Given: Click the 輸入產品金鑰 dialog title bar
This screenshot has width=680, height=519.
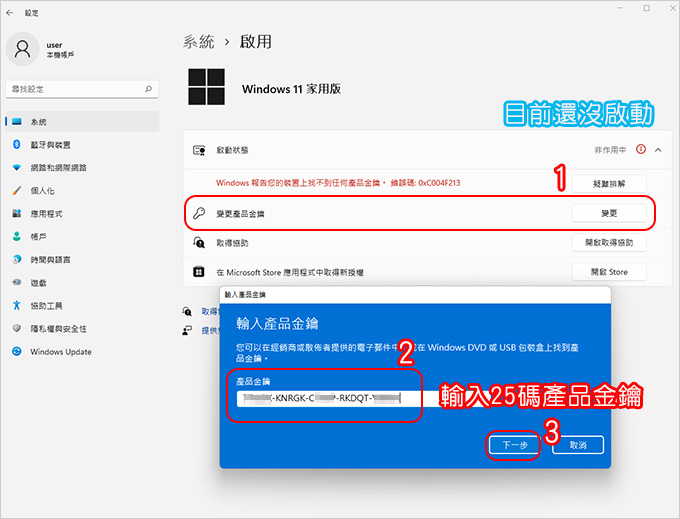Looking at the screenshot, I should [x=415, y=295].
